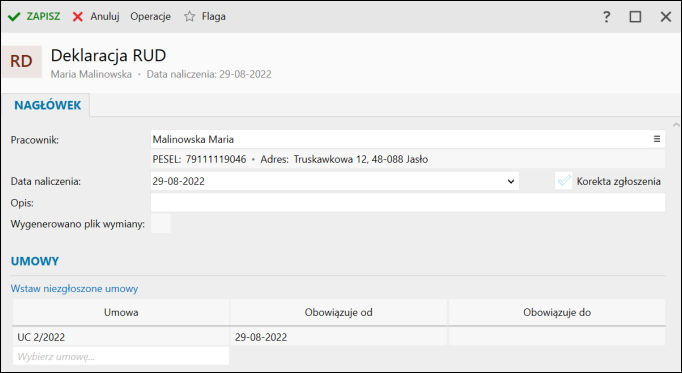This screenshot has width=682, height=373.
Task: Click the RD declaration badge icon
Action: [22, 62]
